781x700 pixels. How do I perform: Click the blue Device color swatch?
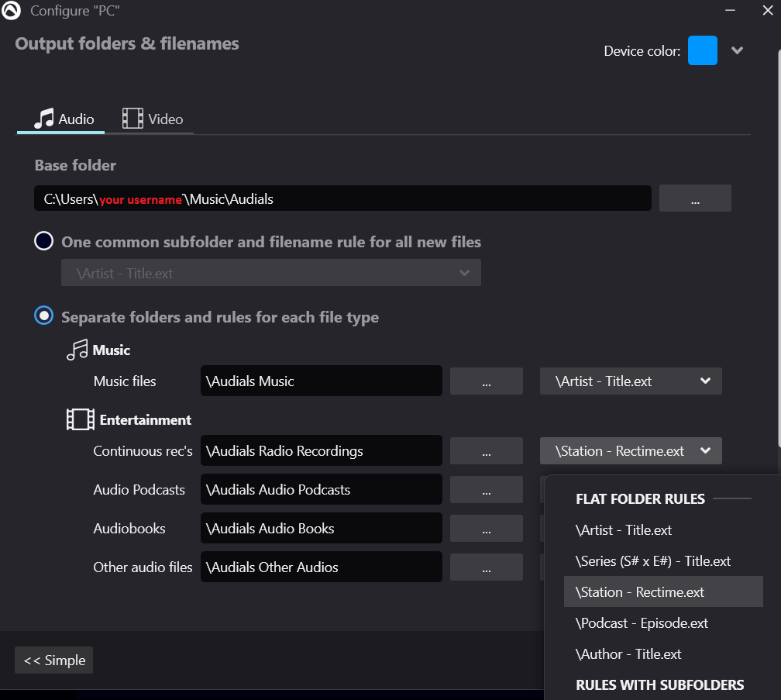click(702, 50)
